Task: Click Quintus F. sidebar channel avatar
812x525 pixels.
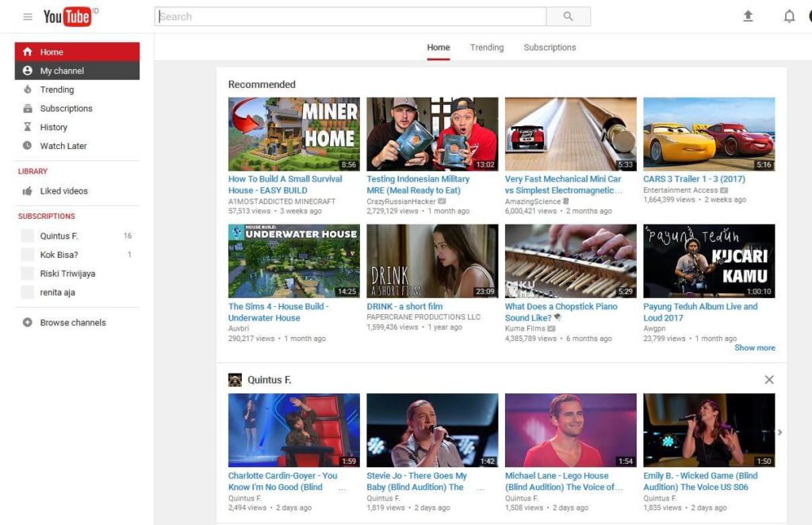Action: [x=28, y=236]
